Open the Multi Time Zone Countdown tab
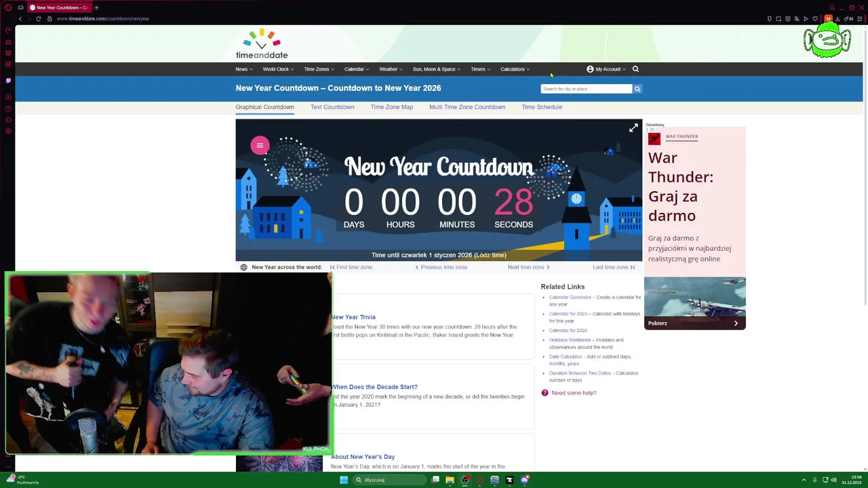Image resolution: width=868 pixels, height=488 pixels. 467,107
